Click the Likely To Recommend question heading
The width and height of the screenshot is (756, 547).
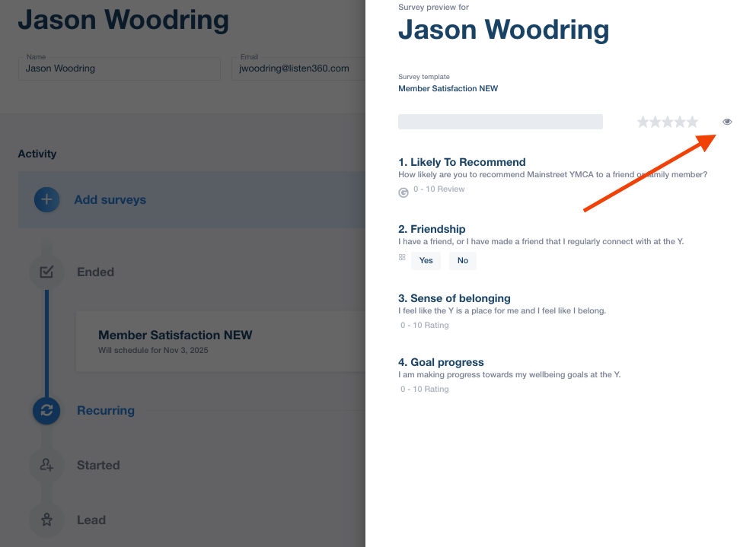click(461, 162)
